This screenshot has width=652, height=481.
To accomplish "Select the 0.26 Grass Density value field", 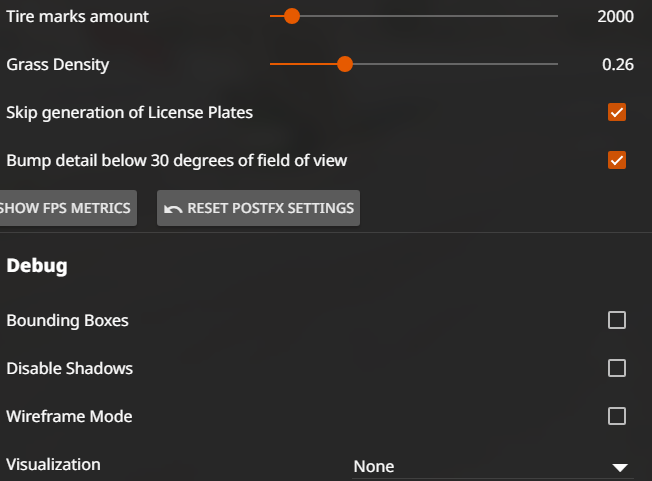I will pyautogui.click(x=618, y=64).
